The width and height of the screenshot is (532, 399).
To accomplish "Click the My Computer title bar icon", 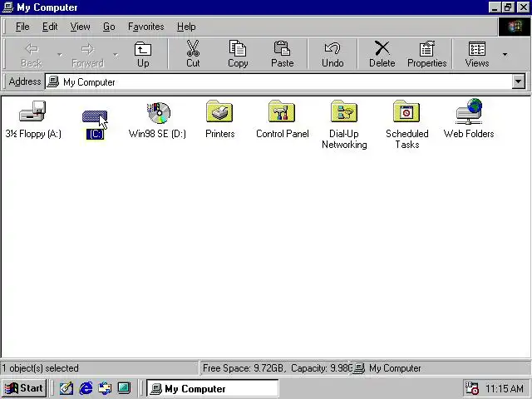I will click(x=7, y=7).
